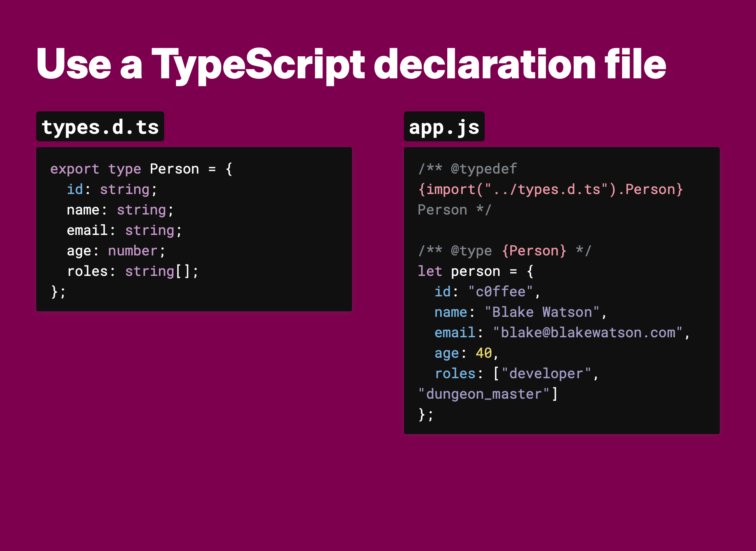Click the @type {Person} annotation
The width and height of the screenshot is (756, 551).
click(x=508, y=251)
